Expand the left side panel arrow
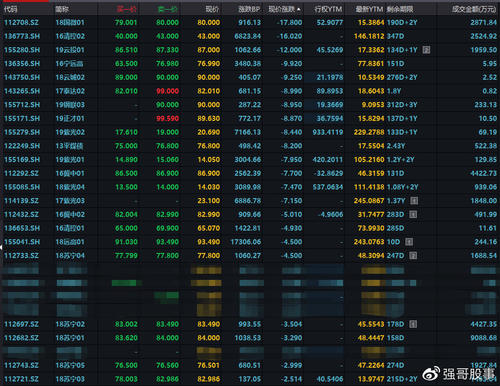Screen dimensions: 500x386 [1, 247]
